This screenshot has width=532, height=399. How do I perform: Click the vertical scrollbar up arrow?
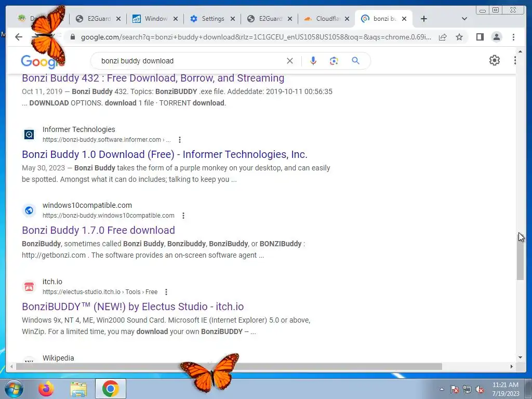click(x=520, y=51)
